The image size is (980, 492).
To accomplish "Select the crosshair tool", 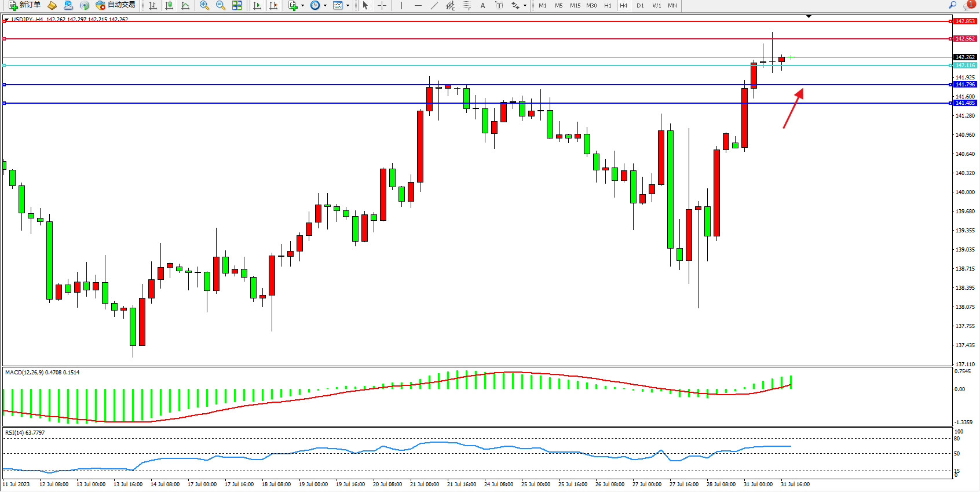I will click(x=382, y=5).
